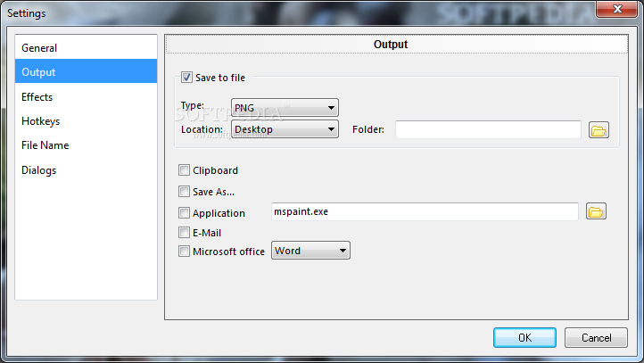Enable the Clipboard checkbox
This screenshot has height=363, width=644.
pos(184,170)
